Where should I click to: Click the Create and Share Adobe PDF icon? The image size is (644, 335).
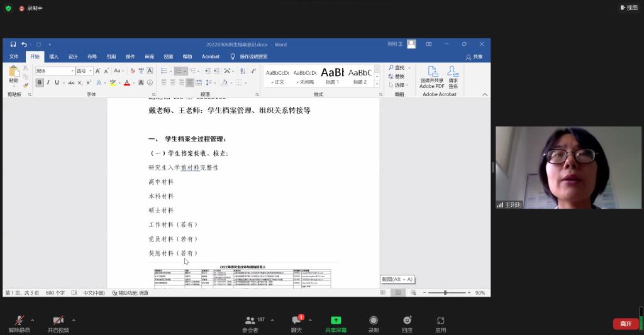click(431, 77)
